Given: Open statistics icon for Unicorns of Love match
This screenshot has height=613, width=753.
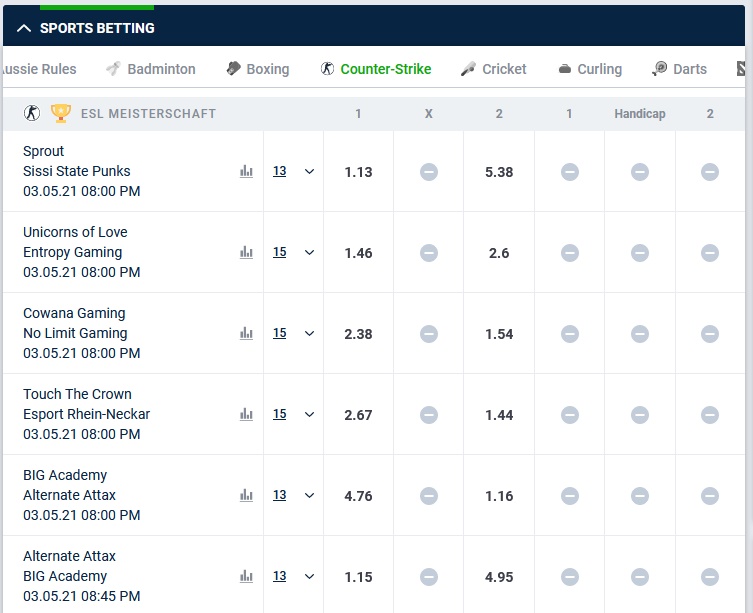Looking at the screenshot, I should tap(246, 252).
